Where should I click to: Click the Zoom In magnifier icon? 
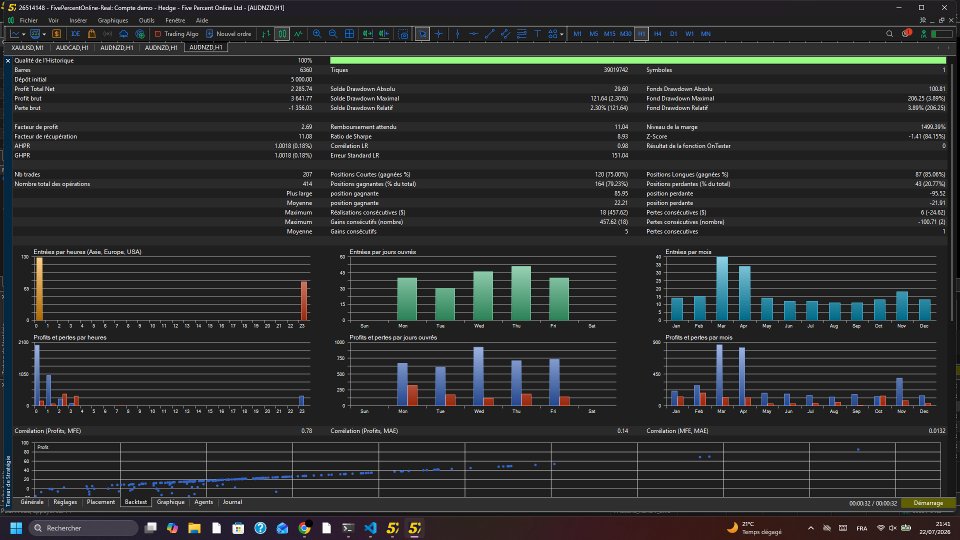point(317,34)
